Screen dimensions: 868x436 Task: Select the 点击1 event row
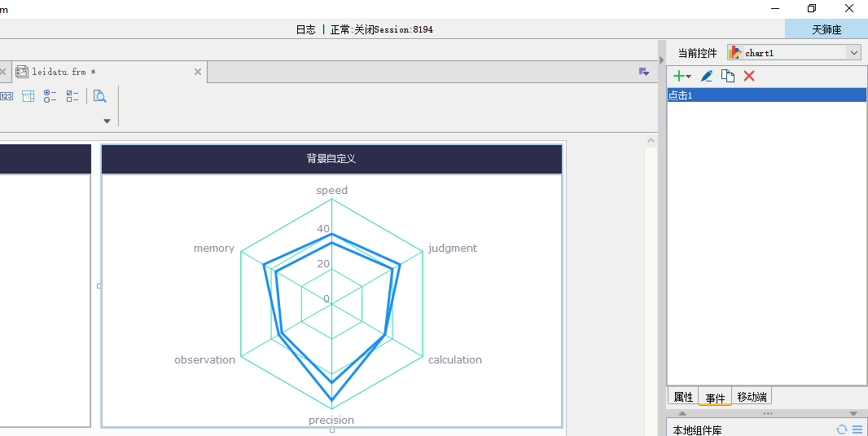pyautogui.click(x=767, y=95)
